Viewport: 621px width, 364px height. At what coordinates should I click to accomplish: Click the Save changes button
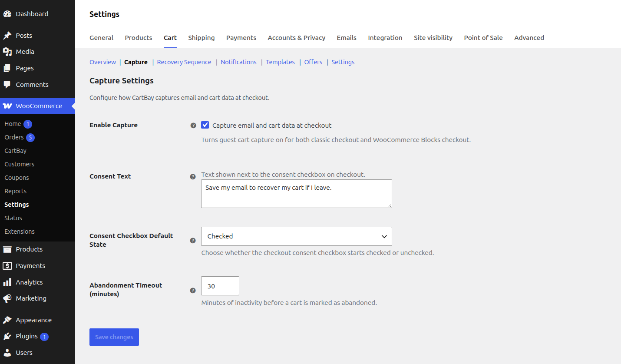(x=114, y=337)
